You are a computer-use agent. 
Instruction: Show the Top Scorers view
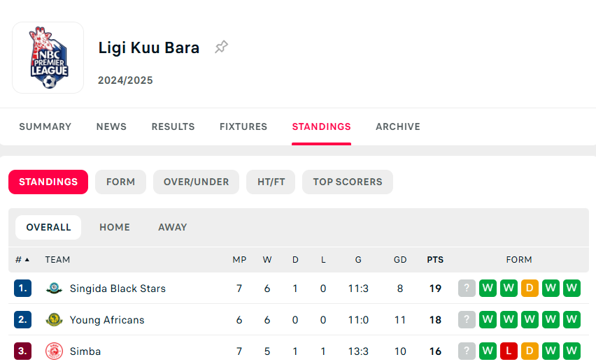347,182
